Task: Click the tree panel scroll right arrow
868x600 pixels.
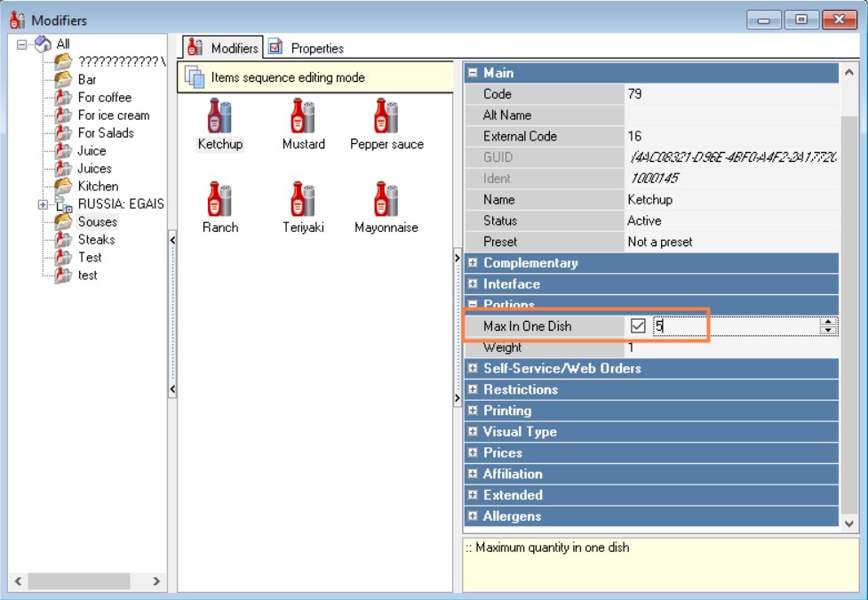Action: 156,581
